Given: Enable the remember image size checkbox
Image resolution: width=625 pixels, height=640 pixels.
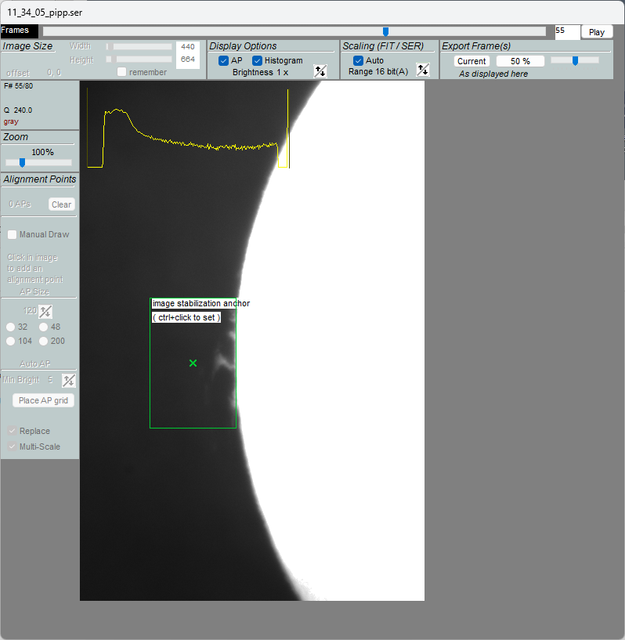Looking at the screenshot, I should click(121, 72).
